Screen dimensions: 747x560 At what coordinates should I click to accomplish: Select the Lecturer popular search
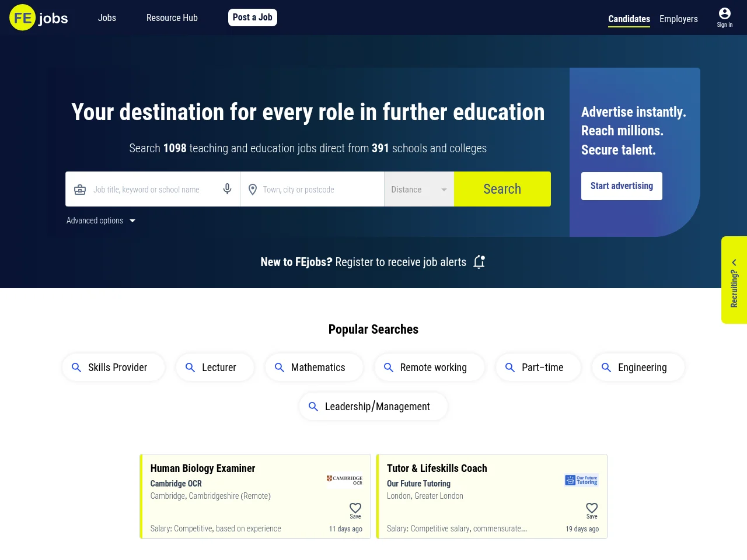[x=215, y=367]
